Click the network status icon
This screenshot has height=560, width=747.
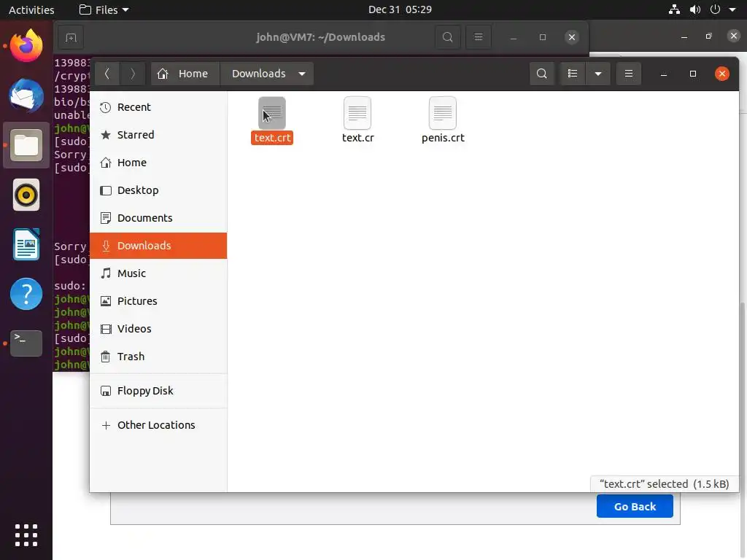pyautogui.click(x=674, y=9)
